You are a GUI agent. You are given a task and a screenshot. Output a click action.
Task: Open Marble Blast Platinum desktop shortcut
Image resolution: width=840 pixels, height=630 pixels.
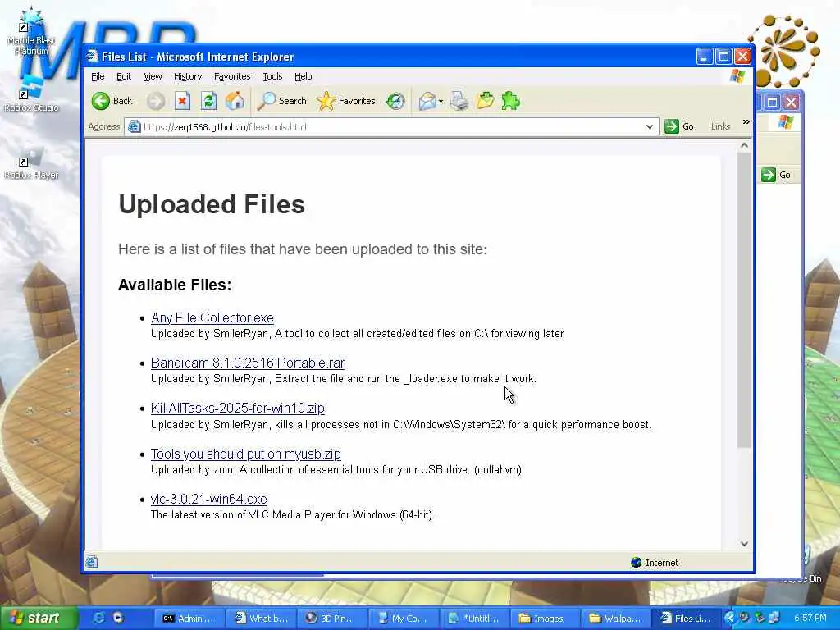31,32
